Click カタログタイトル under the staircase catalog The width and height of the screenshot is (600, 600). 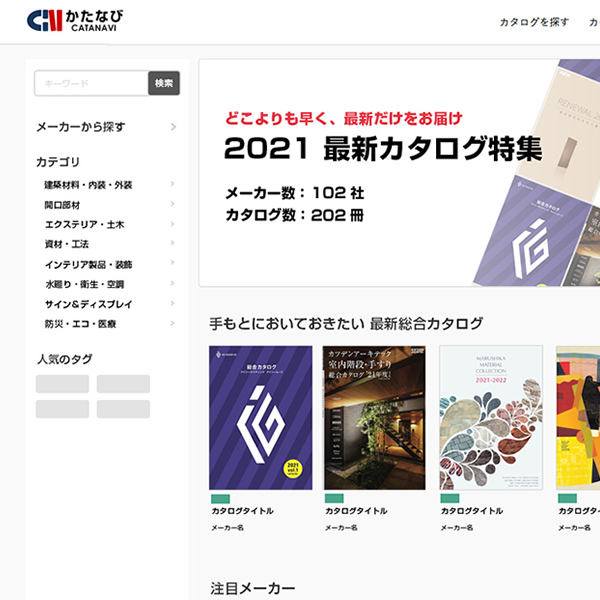point(356,511)
